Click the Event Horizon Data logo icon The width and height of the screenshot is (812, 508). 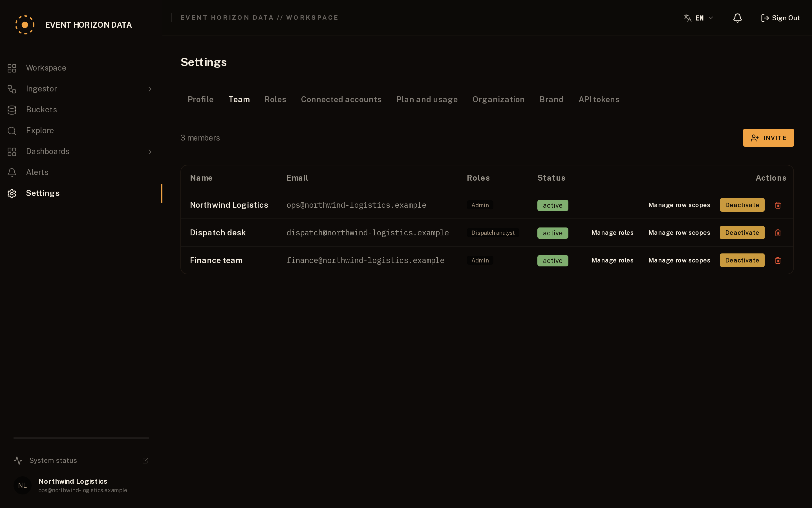25,25
